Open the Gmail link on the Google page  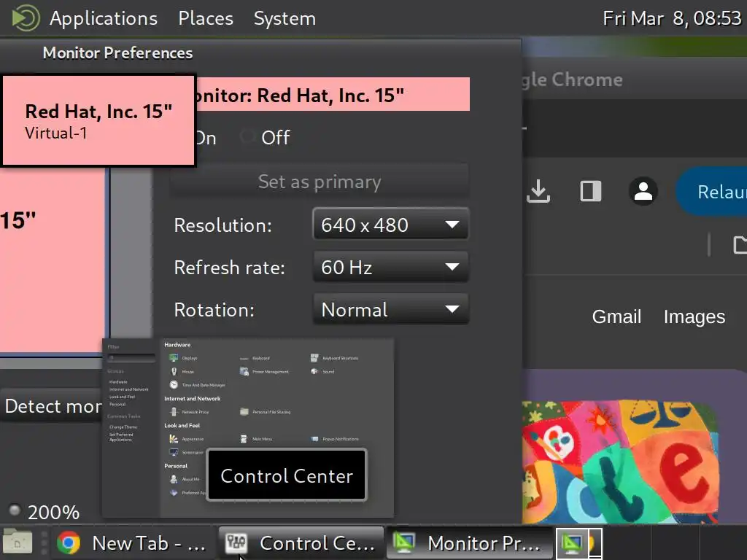(x=616, y=316)
